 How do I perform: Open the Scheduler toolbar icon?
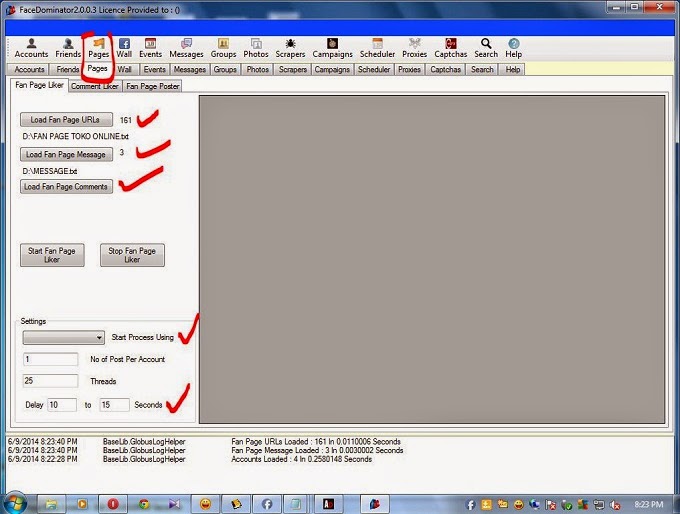[377, 48]
